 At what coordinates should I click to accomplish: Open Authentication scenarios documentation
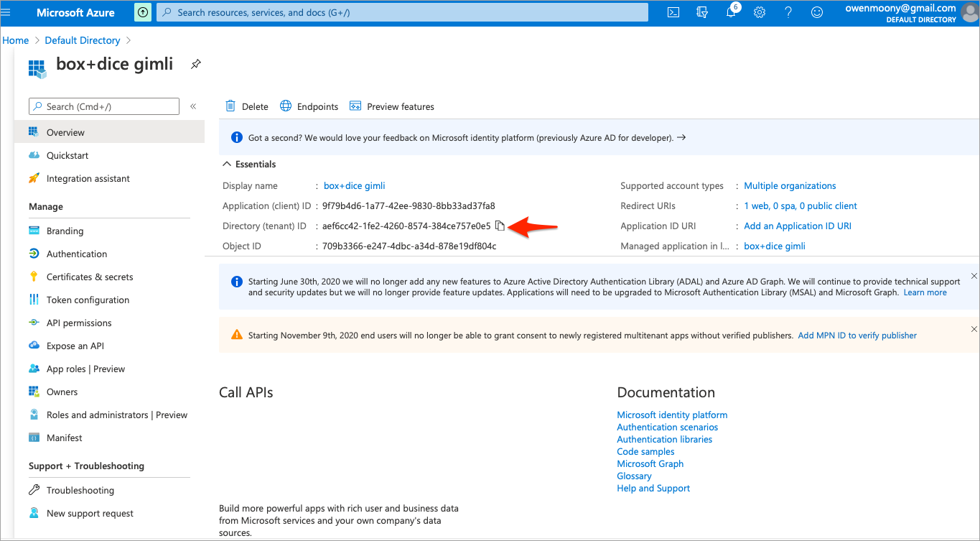point(668,427)
